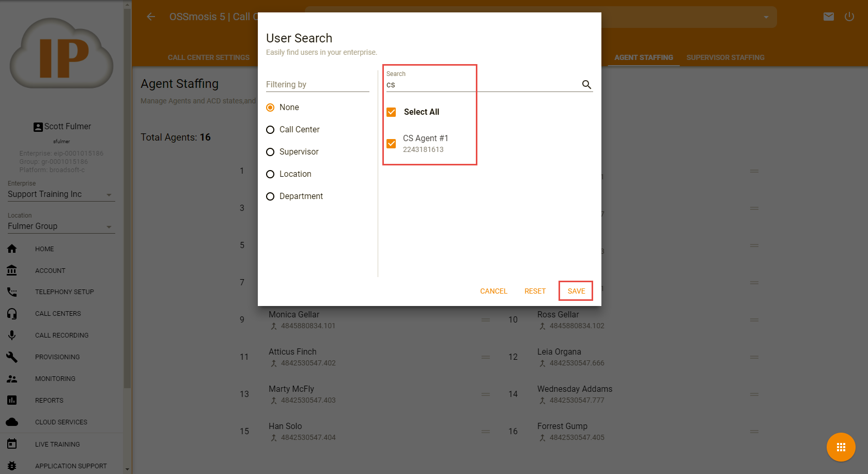This screenshot has width=868, height=474.
Task: Click the mail envelope icon
Action: point(829,17)
